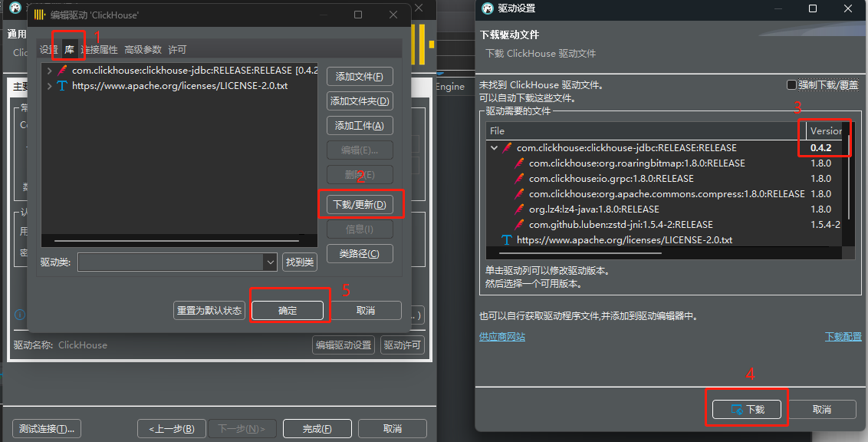Click 添加工件(A) button
This screenshot has width=868, height=442.
360,126
